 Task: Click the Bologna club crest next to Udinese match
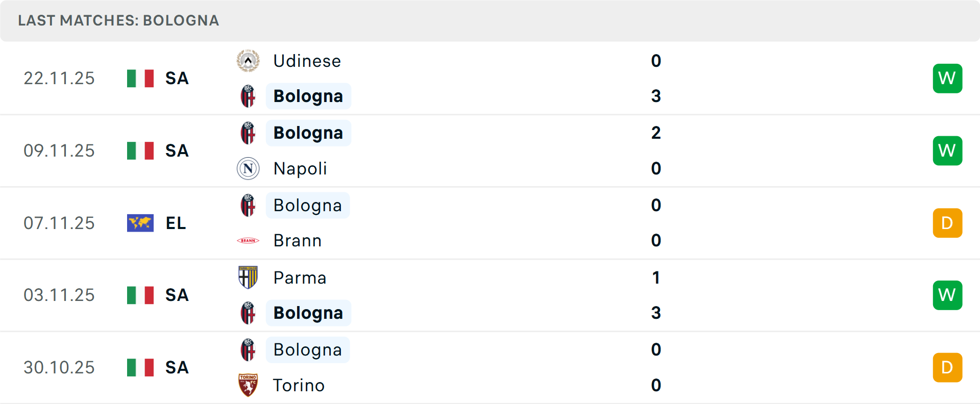(248, 96)
